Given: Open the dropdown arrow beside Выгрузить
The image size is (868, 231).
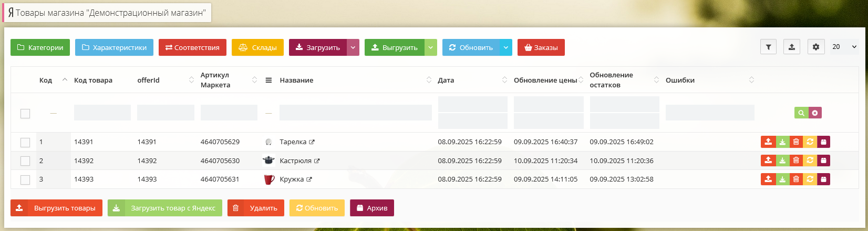Looking at the screenshot, I should [430, 47].
